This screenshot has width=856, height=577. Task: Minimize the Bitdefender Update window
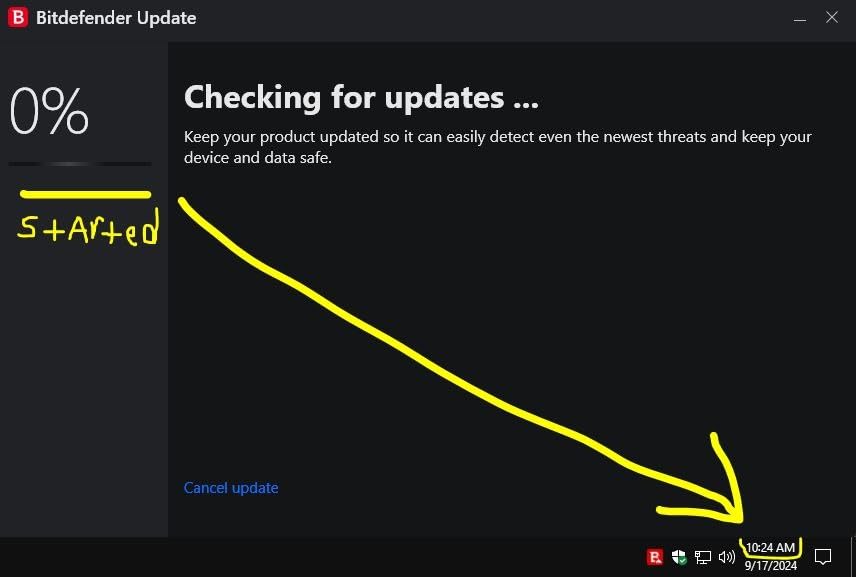(800, 19)
